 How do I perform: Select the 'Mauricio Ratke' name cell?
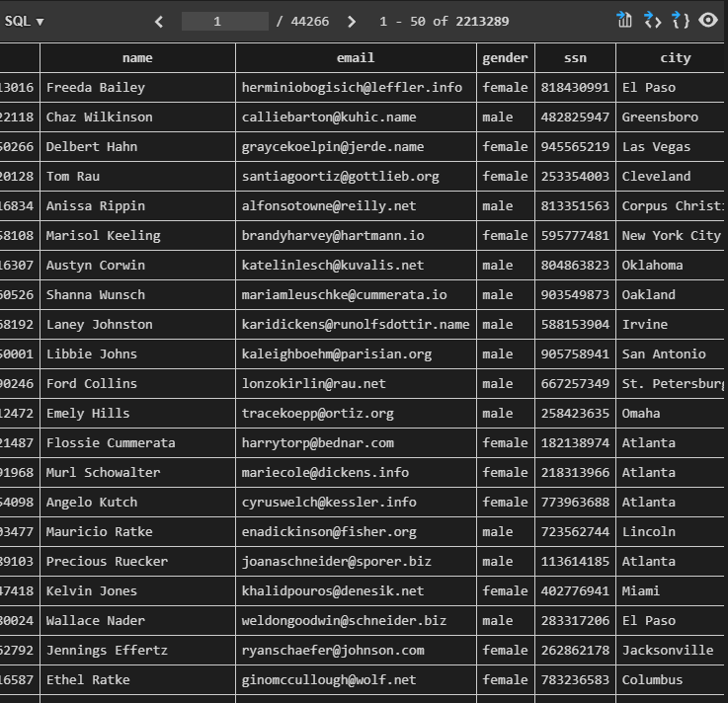(137, 532)
